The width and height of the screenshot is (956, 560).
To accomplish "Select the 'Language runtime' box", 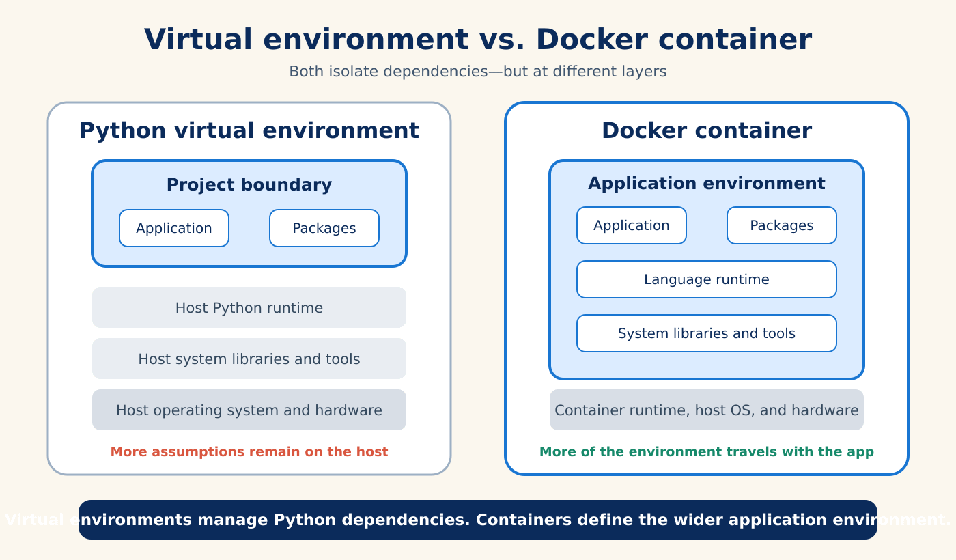I will tap(707, 279).
